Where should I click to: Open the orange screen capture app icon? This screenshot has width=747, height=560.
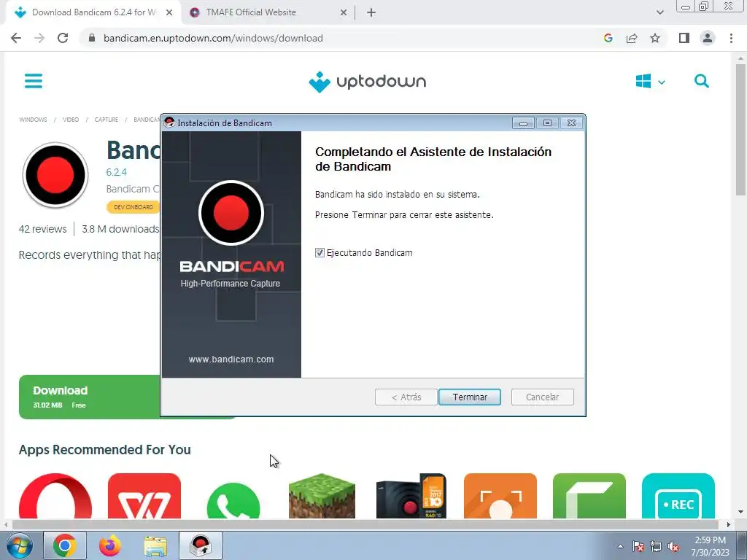click(x=500, y=496)
